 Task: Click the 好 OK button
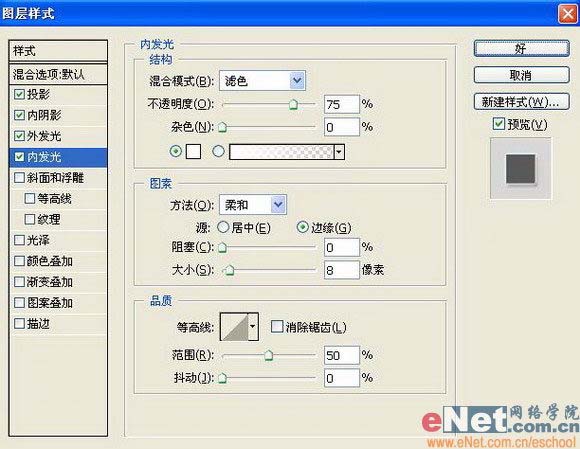tap(522, 49)
